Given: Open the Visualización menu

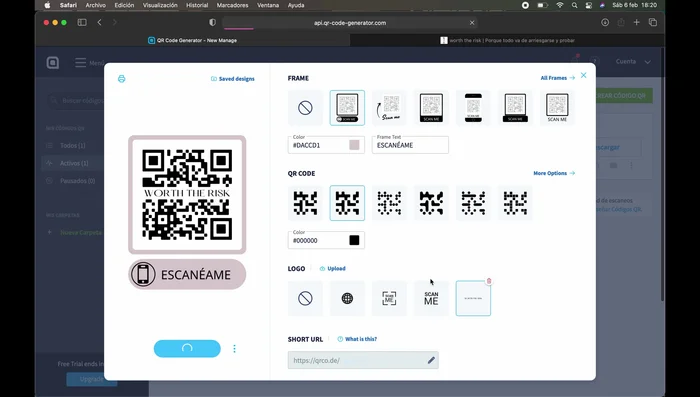Looking at the screenshot, I should [160, 5].
